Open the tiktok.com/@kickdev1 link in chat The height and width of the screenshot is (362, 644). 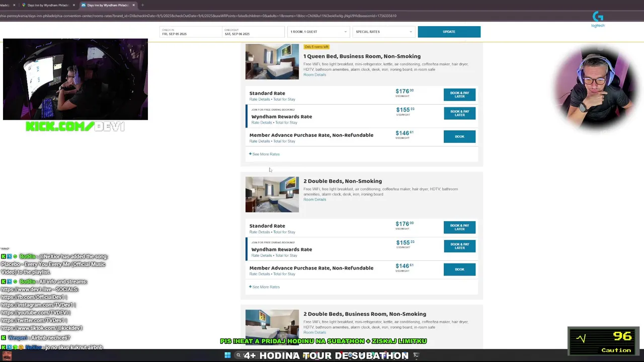[42, 328]
